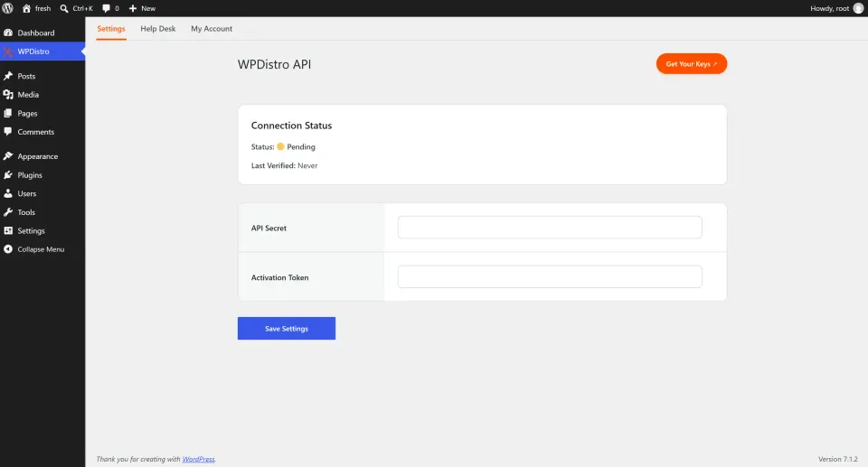
Task: Open the Plugins menu label
Action: (x=30, y=175)
